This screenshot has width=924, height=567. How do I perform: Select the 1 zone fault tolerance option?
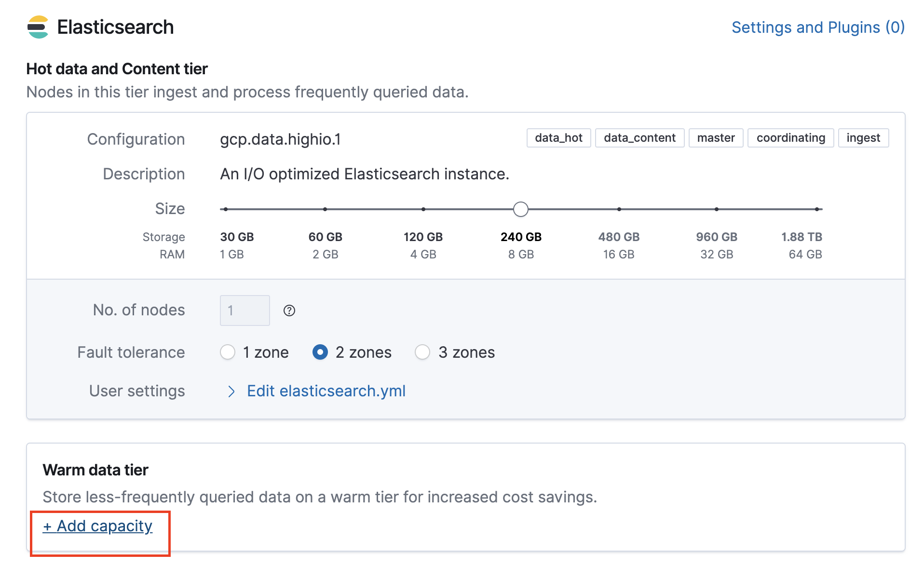(228, 352)
